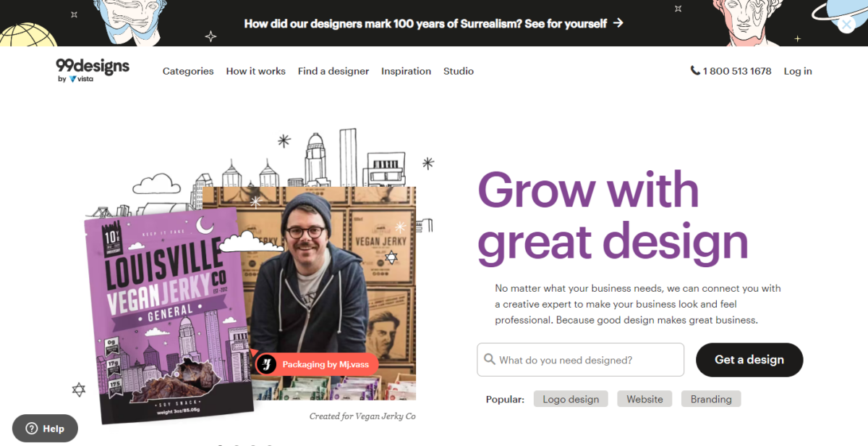
Task: Click the Mj.vass designer avatar badge
Action: click(266, 364)
